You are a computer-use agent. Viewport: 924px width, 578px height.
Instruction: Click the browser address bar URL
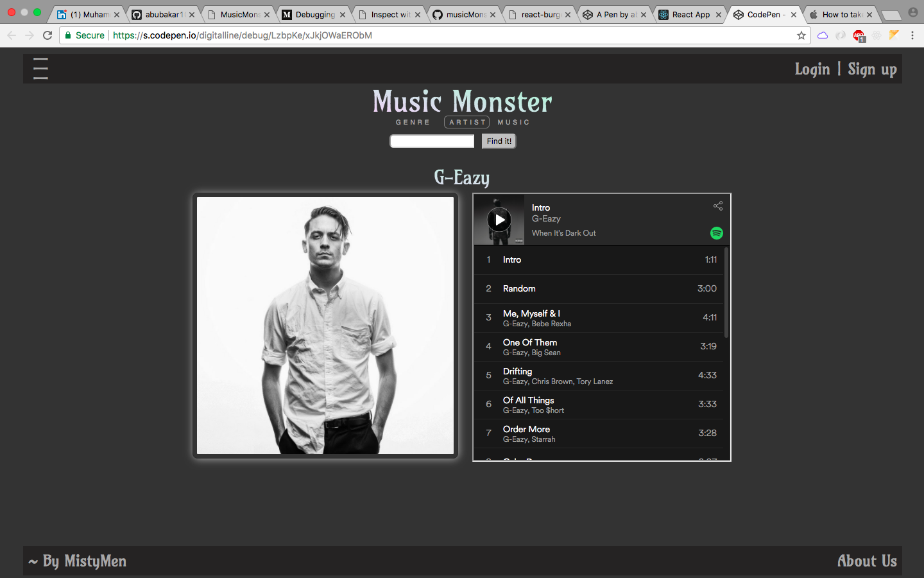(243, 35)
